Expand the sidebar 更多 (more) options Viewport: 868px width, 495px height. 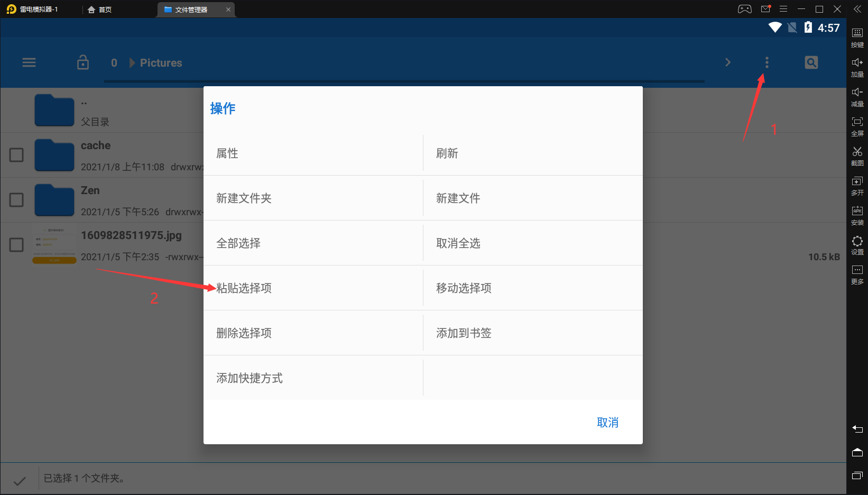click(x=857, y=273)
